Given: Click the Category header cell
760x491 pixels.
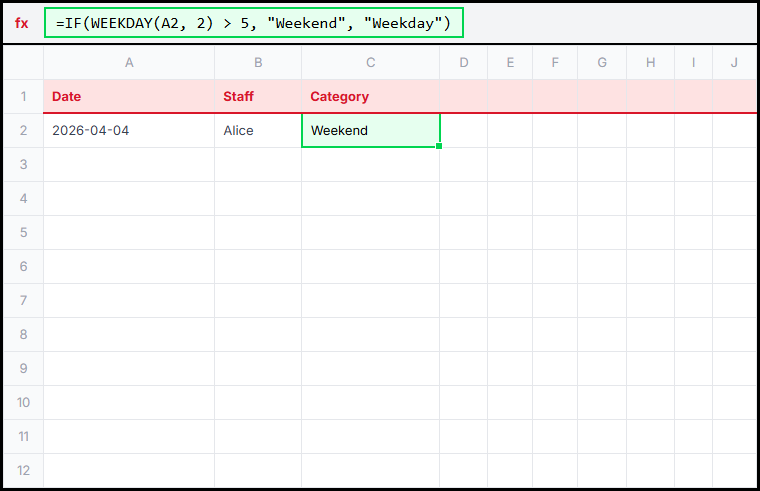Looking at the screenshot, I should pos(370,97).
